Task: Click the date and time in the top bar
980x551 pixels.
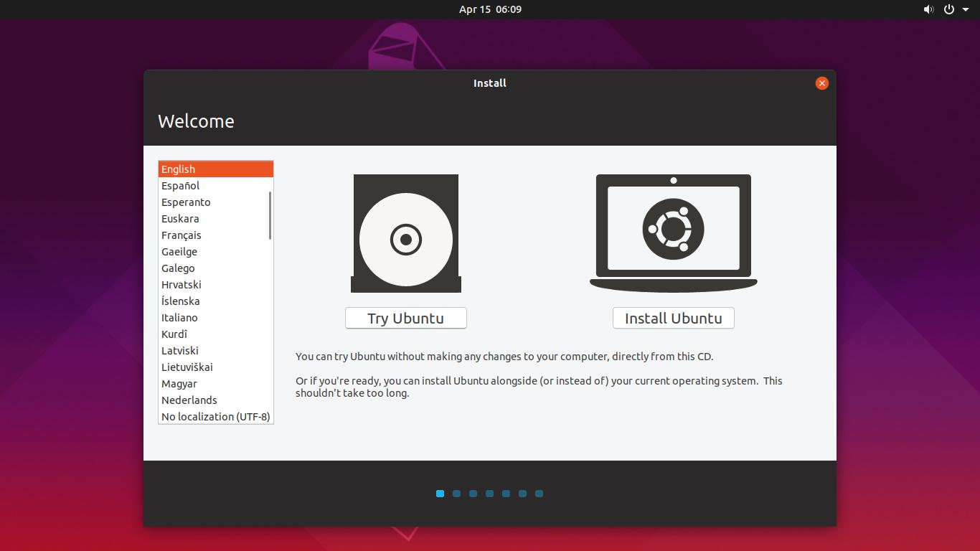Action: click(490, 9)
